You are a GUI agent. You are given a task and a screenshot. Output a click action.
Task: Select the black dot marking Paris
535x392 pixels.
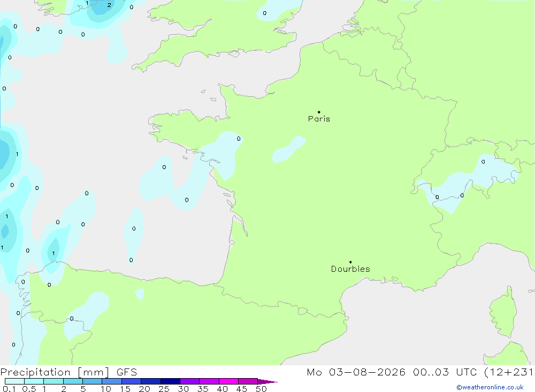(x=319, y=112)
